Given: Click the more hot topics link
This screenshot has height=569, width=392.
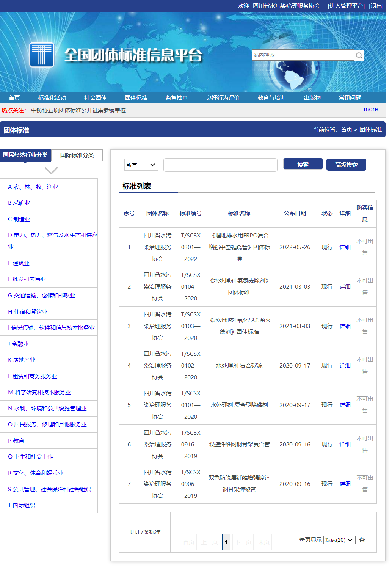Looking at the screenshot, I should (370, 109).
